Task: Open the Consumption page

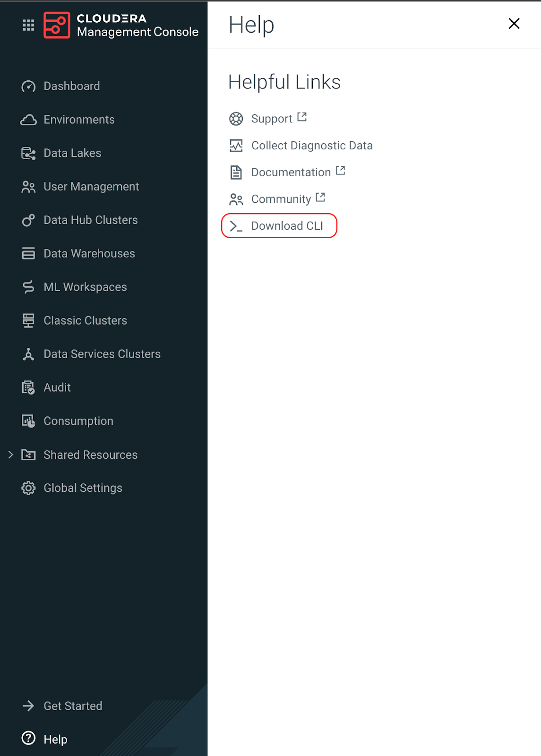Action: click(x=78, y=421)
